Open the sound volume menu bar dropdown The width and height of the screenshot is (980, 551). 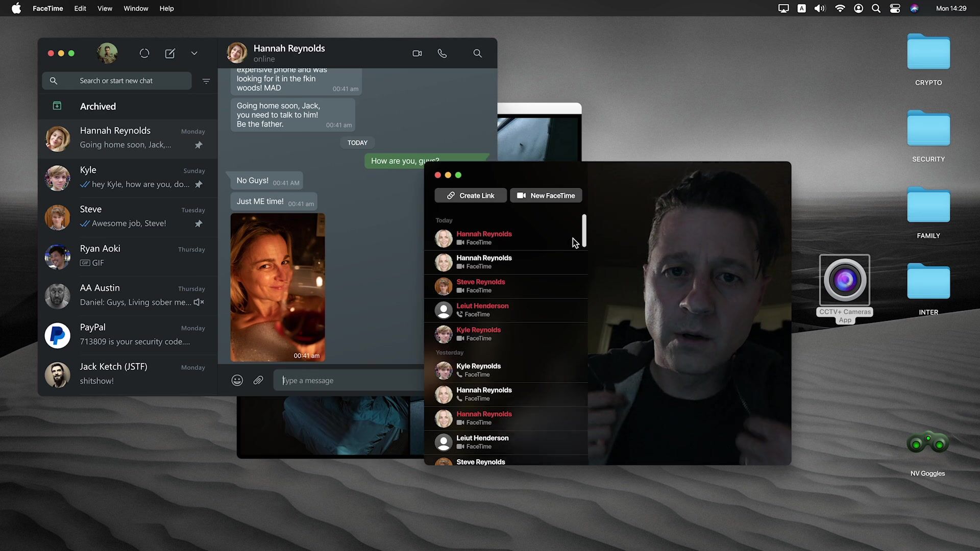(x=820, y=9)
